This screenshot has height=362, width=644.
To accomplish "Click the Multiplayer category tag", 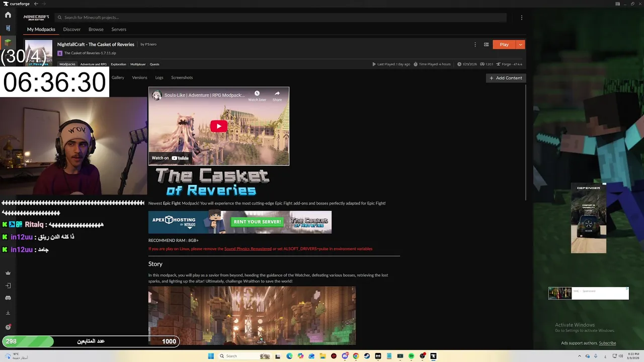I will click(x=138, y=64).
